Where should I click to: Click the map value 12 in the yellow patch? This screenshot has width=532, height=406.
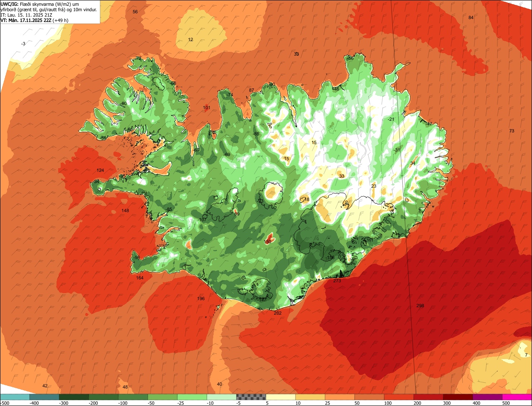(191, 39)
